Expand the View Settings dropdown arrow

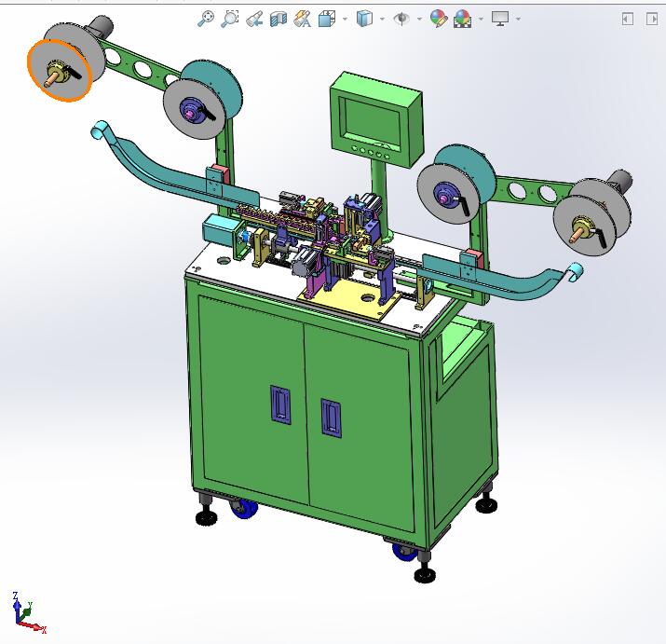[518, 19]
